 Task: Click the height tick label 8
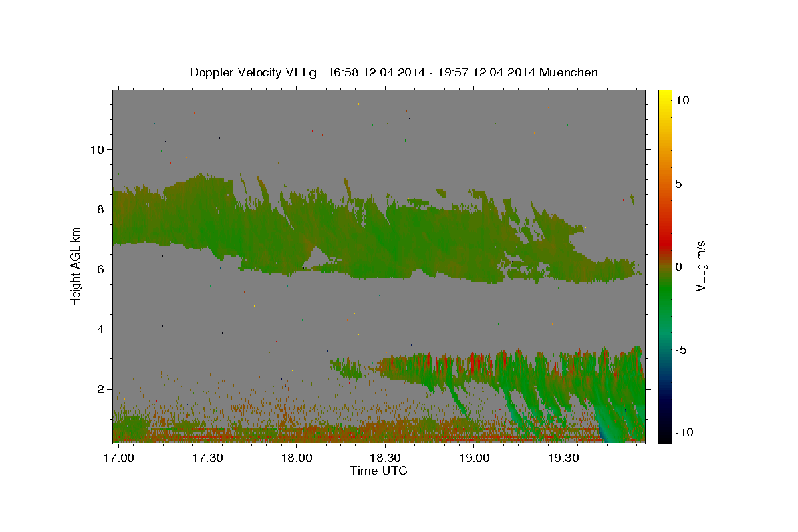99,209
